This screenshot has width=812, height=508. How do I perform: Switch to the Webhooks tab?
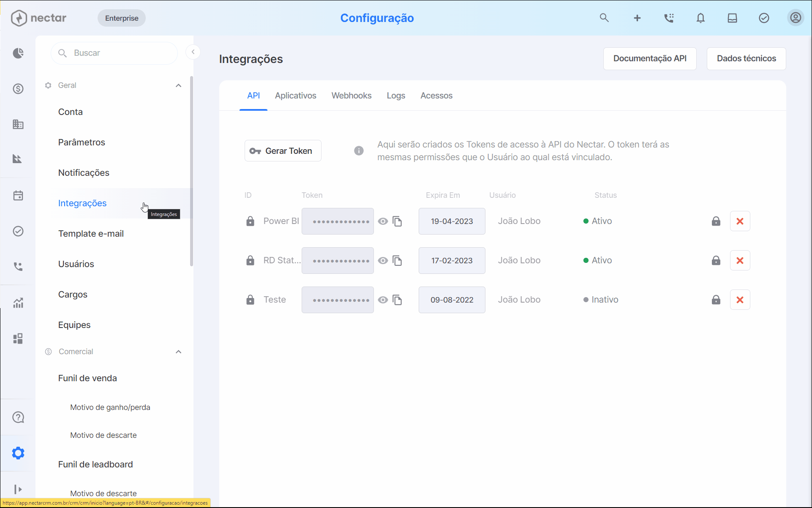click(352, 96)
